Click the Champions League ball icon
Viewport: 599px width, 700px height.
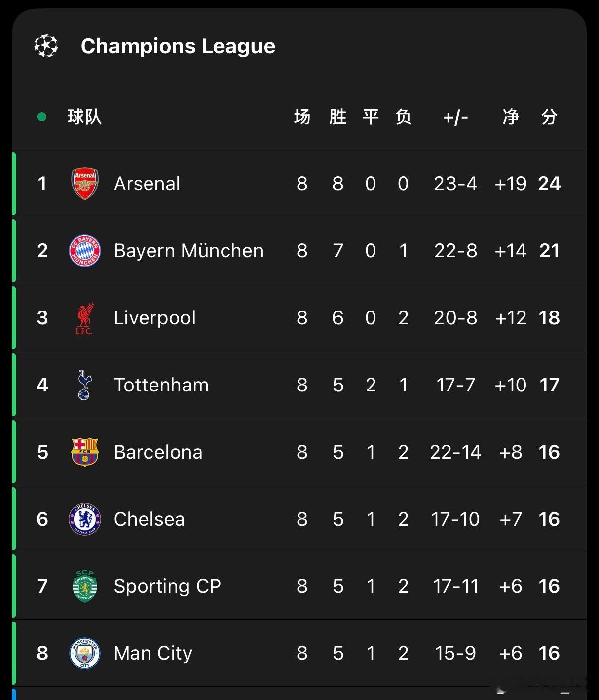pyautogui.click(x=46, y=46)
